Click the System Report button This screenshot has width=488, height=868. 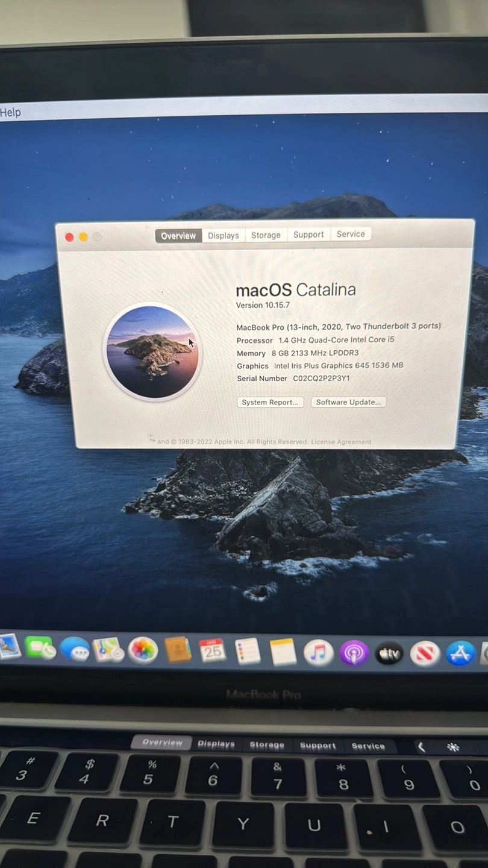[x=269, y=402]
